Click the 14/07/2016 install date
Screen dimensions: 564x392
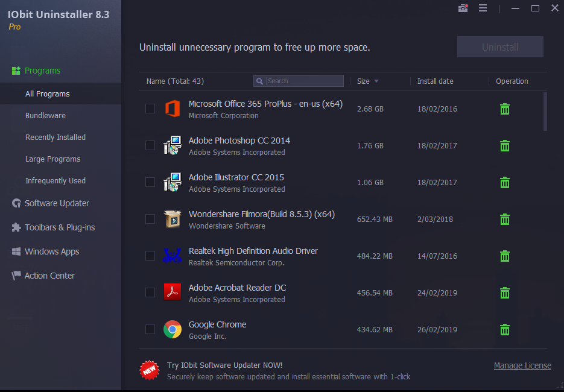437,256
